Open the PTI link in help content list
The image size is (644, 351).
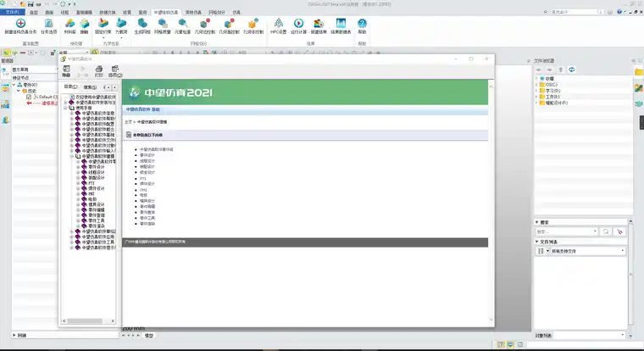(x=143, y=178)
